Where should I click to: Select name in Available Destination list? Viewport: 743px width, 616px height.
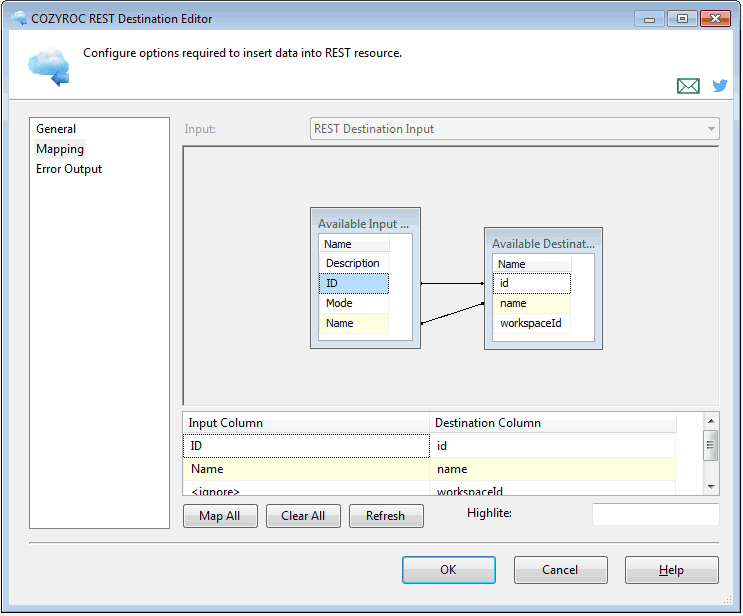click(x=532, y=303)
